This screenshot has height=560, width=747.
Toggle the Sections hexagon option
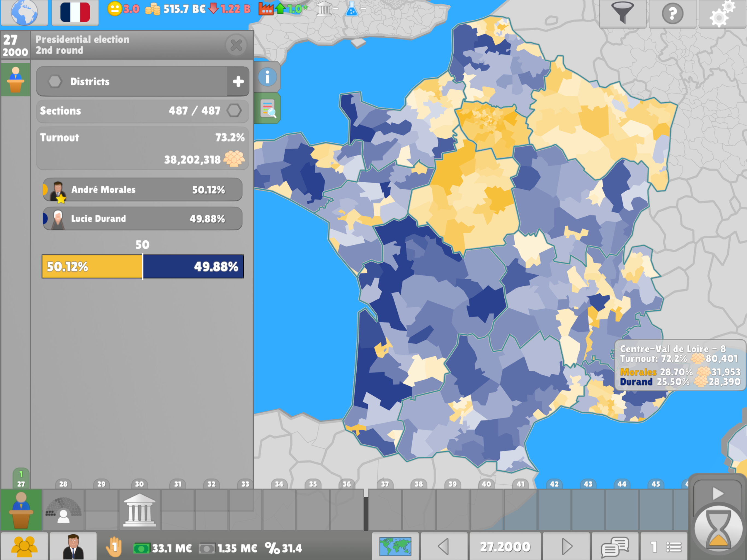[x=234, y=110]
